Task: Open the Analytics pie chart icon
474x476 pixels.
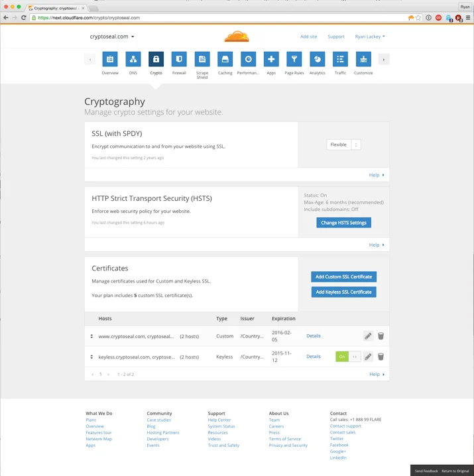Action: coord(318,59)
